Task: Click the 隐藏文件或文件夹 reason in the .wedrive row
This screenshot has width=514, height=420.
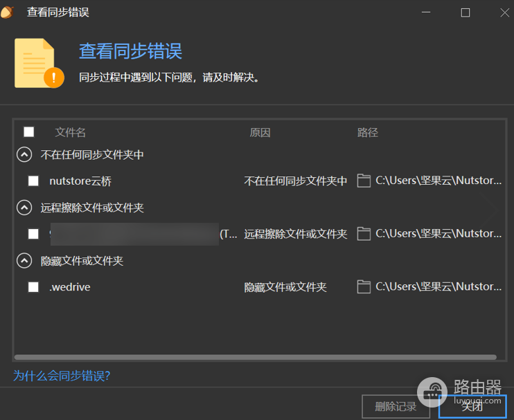Action: (285, 287)
